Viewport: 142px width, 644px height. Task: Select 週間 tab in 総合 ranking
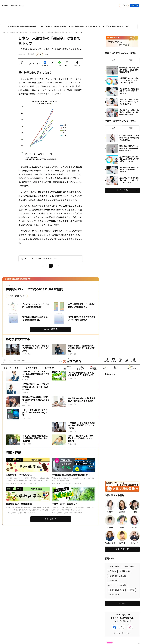pos(131,128)
